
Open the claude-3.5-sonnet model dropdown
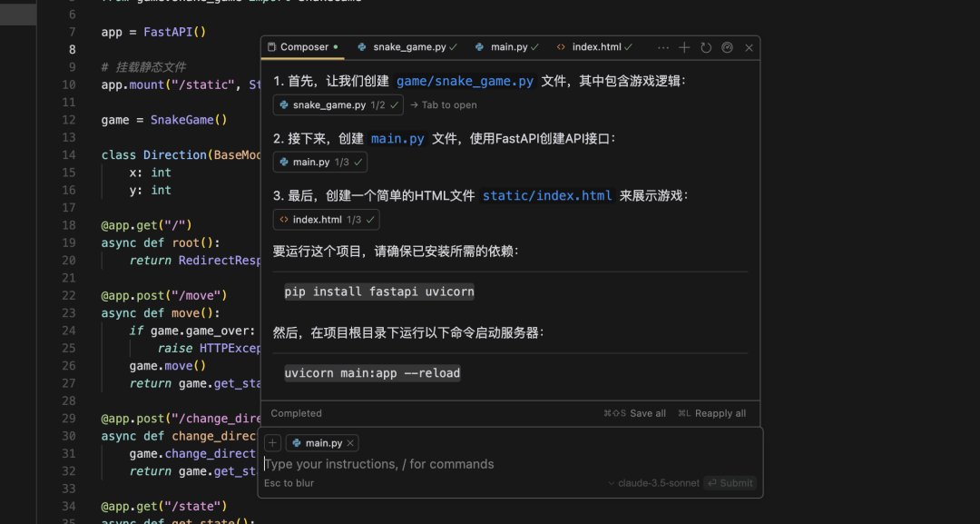tap(653, 483)
